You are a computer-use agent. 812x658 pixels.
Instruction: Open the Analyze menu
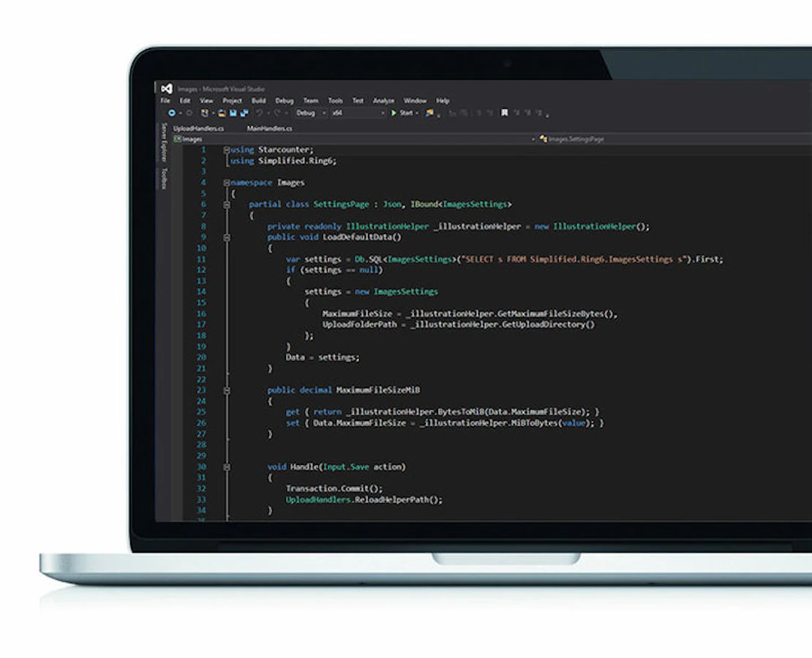point(384,100)
